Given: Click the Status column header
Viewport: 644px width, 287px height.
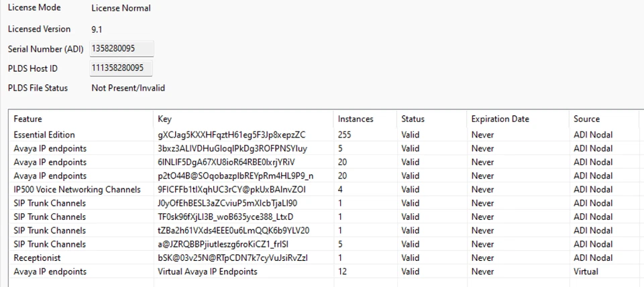Looking at the screenshot, I should click(x=413, y=119).
